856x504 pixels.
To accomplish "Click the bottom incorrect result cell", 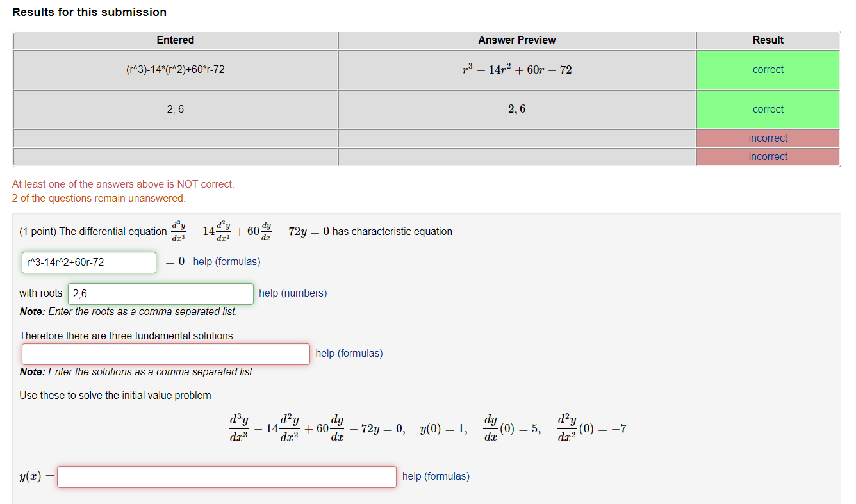I will [x=768, y=156].
